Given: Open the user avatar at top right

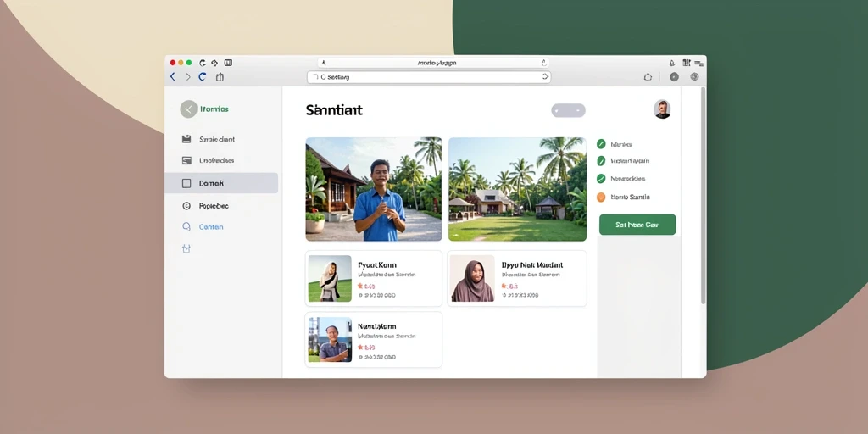Looking at the screenshot, I should 662,109.
